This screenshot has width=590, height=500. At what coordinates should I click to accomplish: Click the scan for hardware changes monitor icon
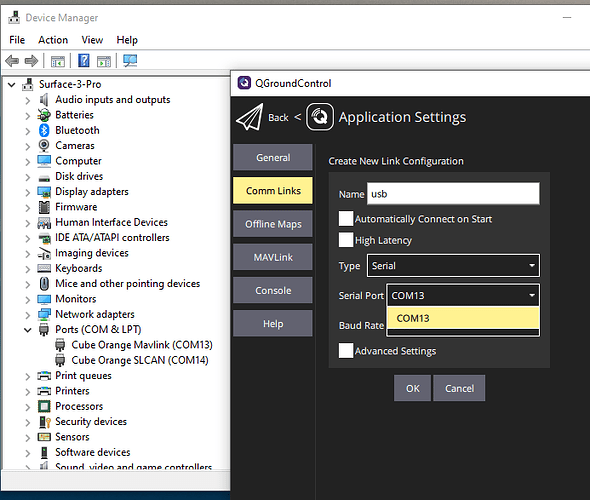click(130, 61)
